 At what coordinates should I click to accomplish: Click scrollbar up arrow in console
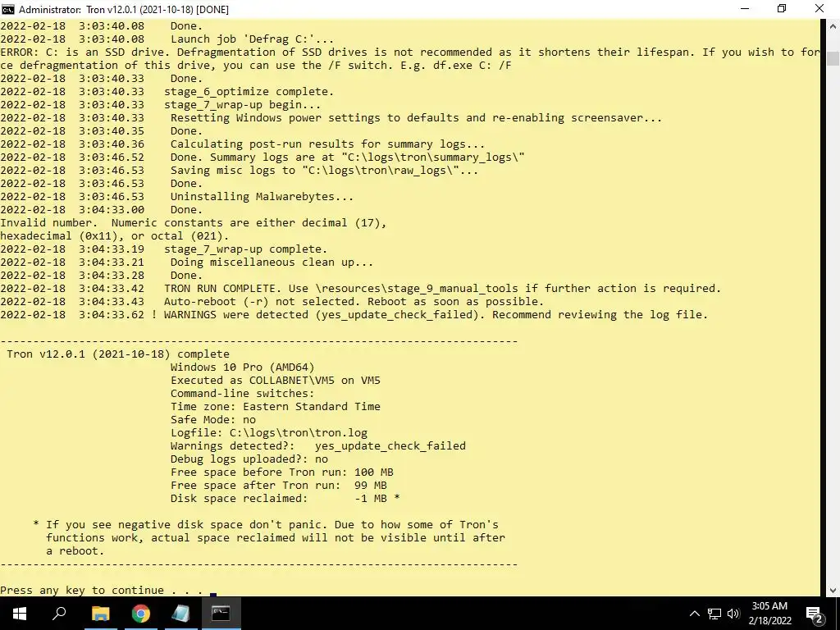click(x=833, y=25)
